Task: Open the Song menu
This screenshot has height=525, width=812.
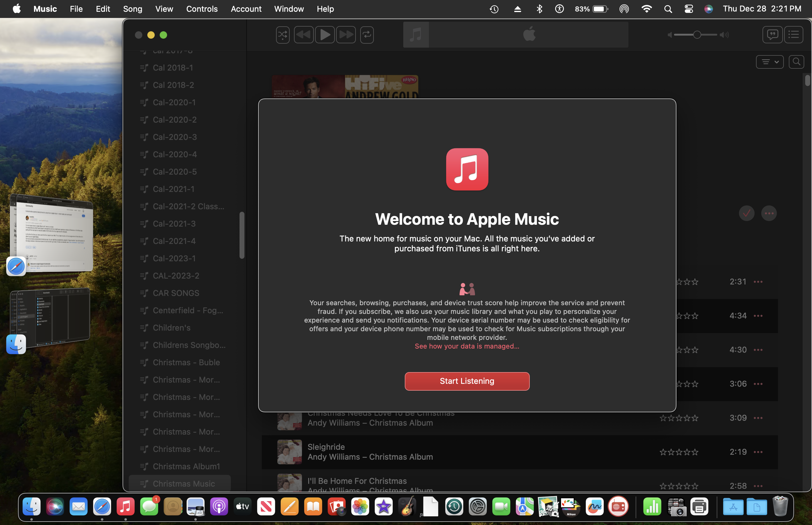Action: click(132, 9)
